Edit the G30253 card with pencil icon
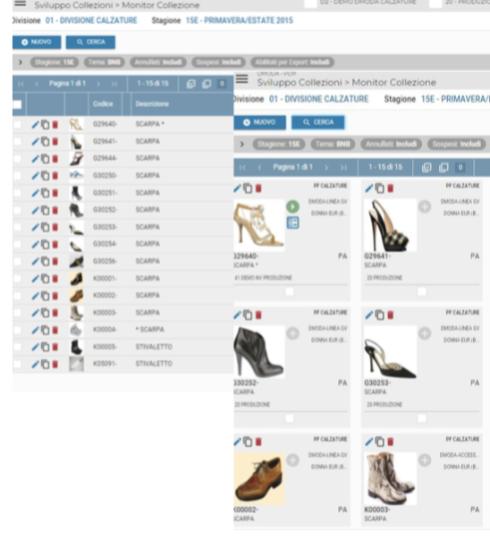This screenshot has height=550, width=490. tap(369, 315)
